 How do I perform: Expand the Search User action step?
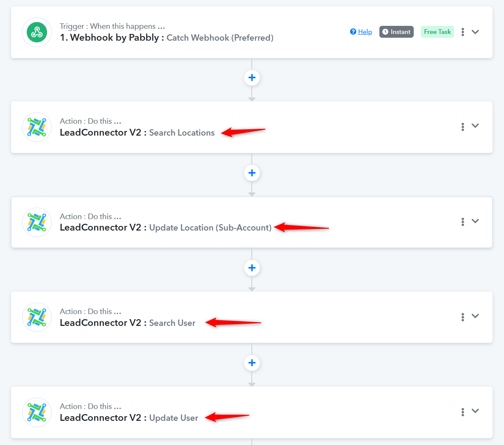476,316
